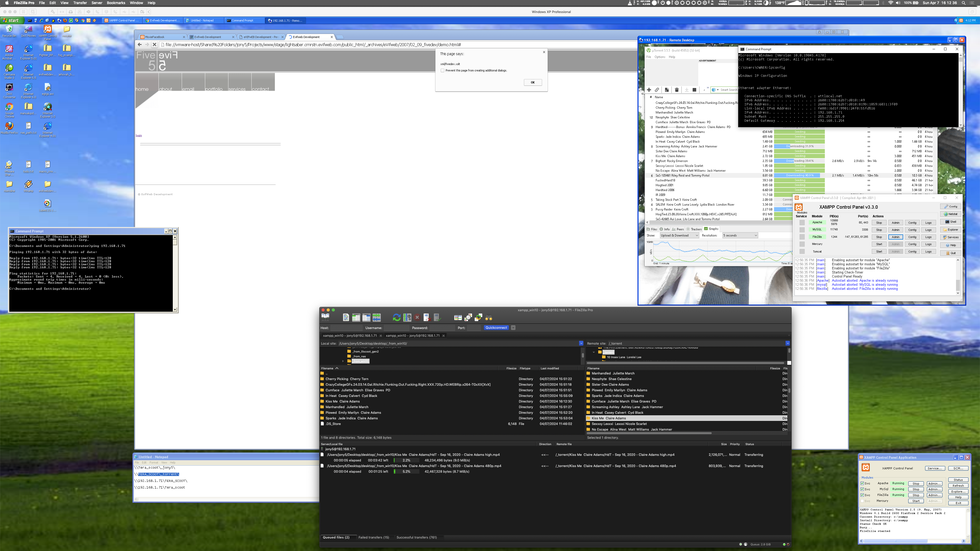Toggle Mercury service checkbox in XAMPP v3.3.0
The height and width of the screenshot is (551, 980).
(x=802, y=244)
